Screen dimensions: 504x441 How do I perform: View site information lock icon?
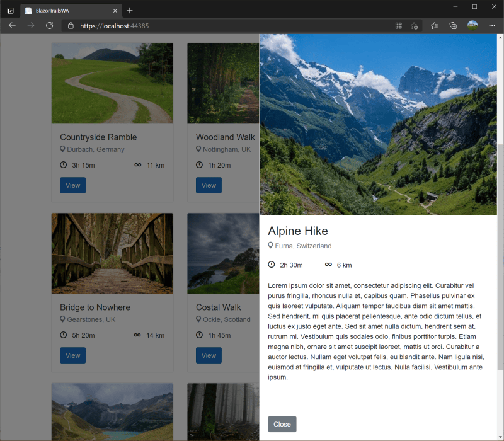71,26
